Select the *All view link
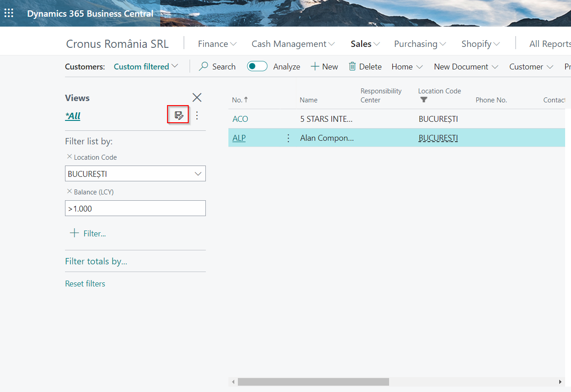The height and width of the screenshot is (392, 571). click(x=73, y=116)
